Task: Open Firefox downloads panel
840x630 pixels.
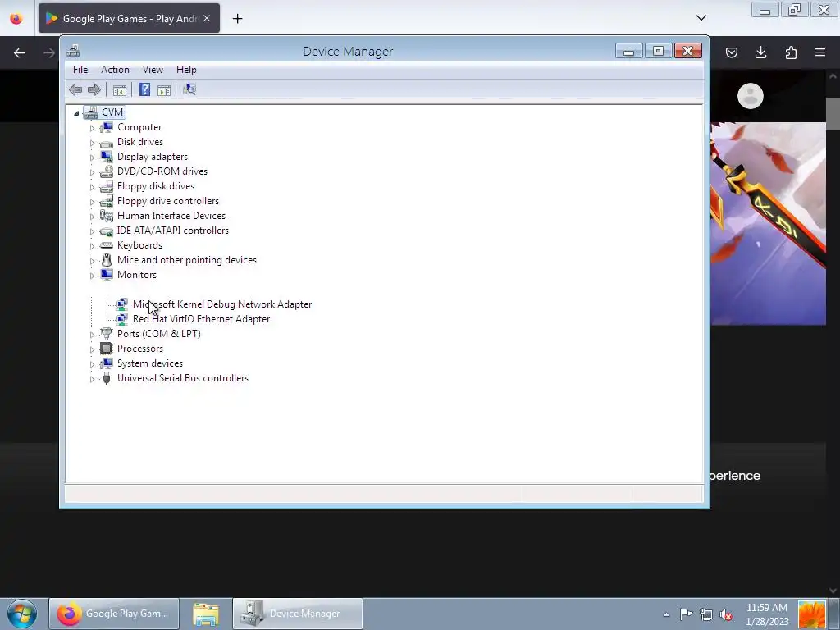Action: pos(760,52)
